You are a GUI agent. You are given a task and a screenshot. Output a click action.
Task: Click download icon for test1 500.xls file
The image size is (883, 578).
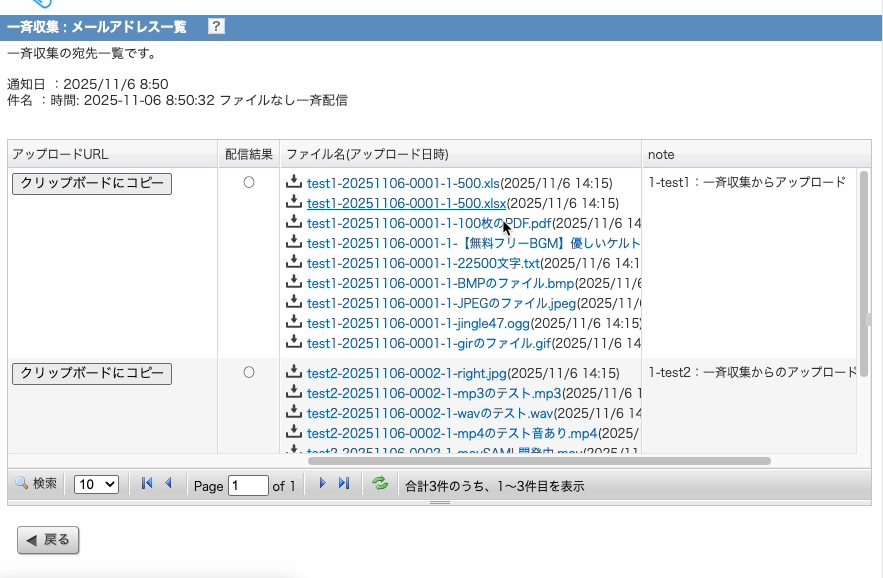pyautogui.click(x=294, y=182)
